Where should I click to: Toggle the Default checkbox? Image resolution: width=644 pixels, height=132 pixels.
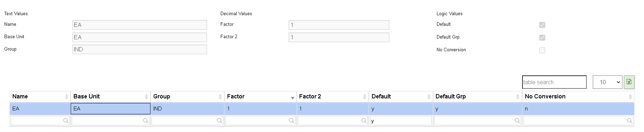point(542,25)
